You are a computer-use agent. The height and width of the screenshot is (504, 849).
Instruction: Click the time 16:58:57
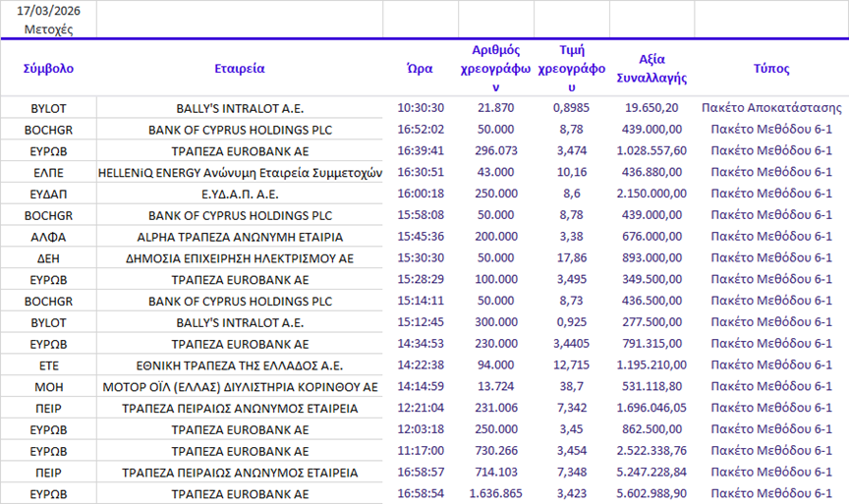point(421,472)
